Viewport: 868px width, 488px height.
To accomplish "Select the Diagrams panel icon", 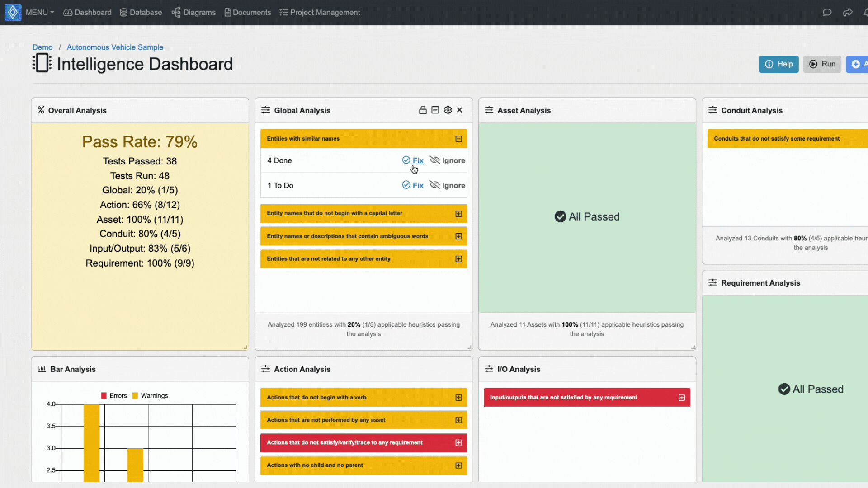I will 175,12.
